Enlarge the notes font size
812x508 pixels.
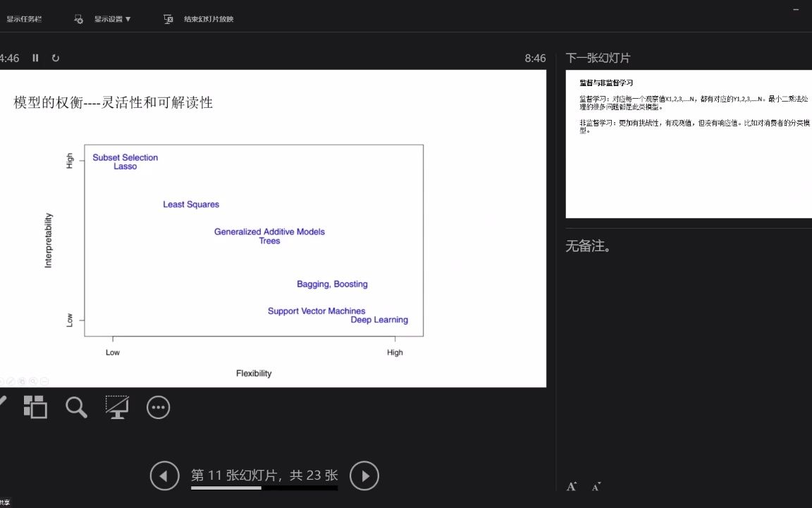coord(571,486)
